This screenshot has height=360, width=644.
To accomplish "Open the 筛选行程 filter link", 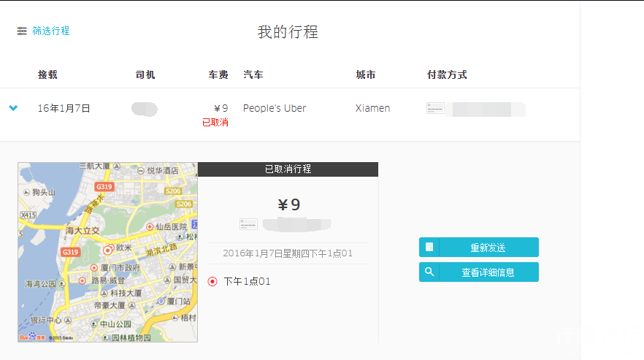I will click(50, 31).
